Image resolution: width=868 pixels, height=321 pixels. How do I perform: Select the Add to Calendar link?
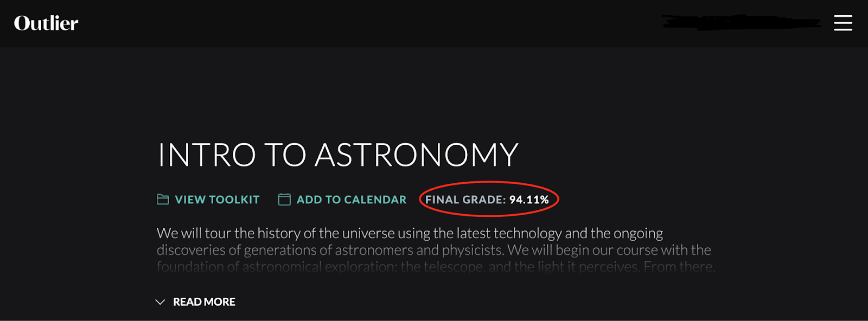coord(352,200)
